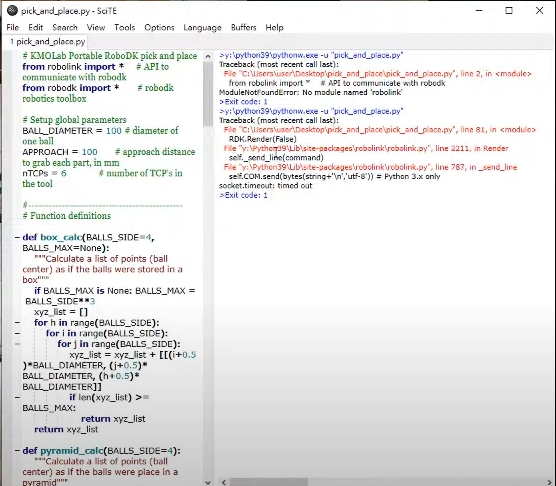
Task: Click the output pane scroll left arrow
Action: point(224,482)
